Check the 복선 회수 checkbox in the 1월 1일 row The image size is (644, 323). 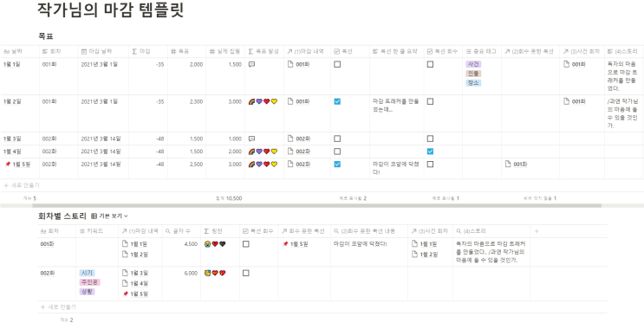click(430, 64)
